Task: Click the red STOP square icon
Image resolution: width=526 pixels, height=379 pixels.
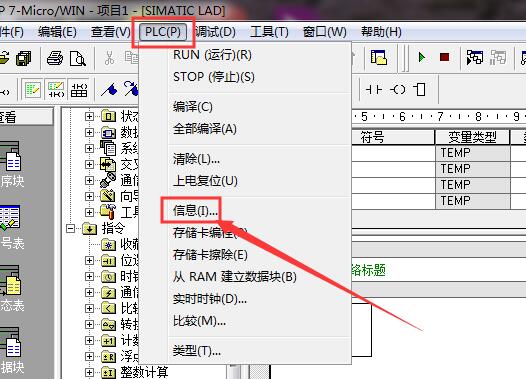Action: (x=444, y=57)
